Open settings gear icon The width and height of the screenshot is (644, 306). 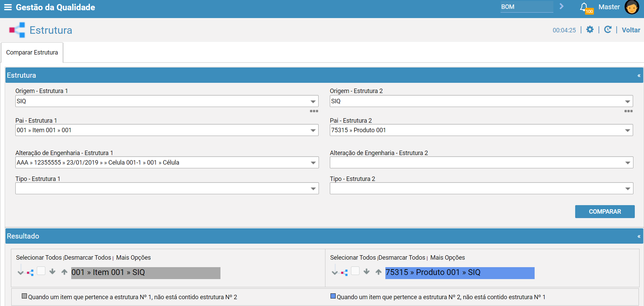(x=590, y=30)
